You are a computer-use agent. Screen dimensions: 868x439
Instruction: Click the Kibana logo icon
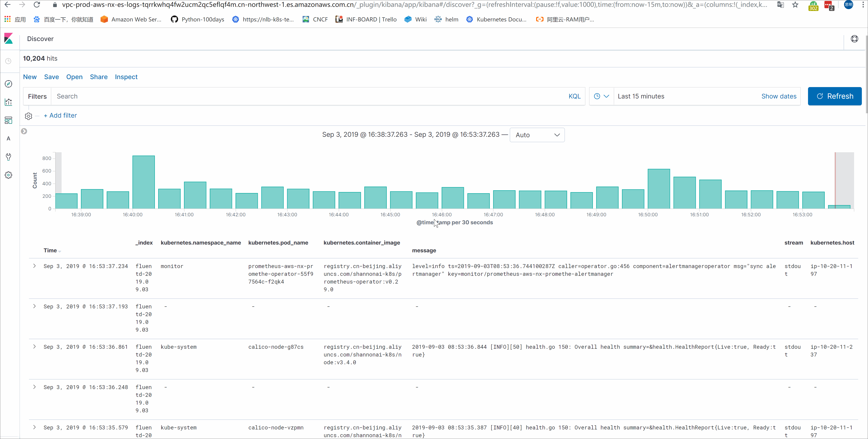click(x=8, y=38)
